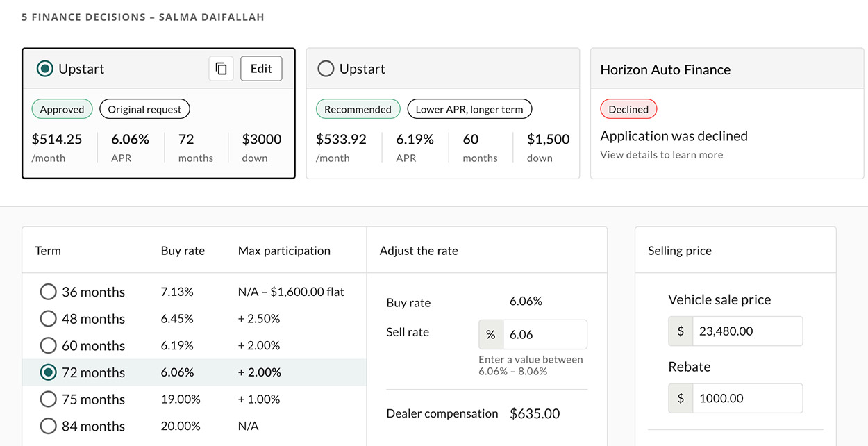Click the $533.92 monthly payment value
This screenshot has height=446, width=868.
click(x=341, y=139)
